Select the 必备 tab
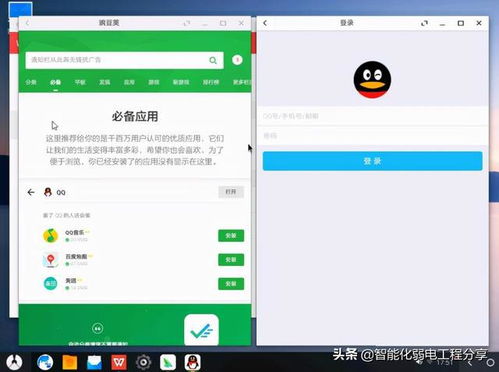Viewport: 499px width, 372px height. coord(55,82)
